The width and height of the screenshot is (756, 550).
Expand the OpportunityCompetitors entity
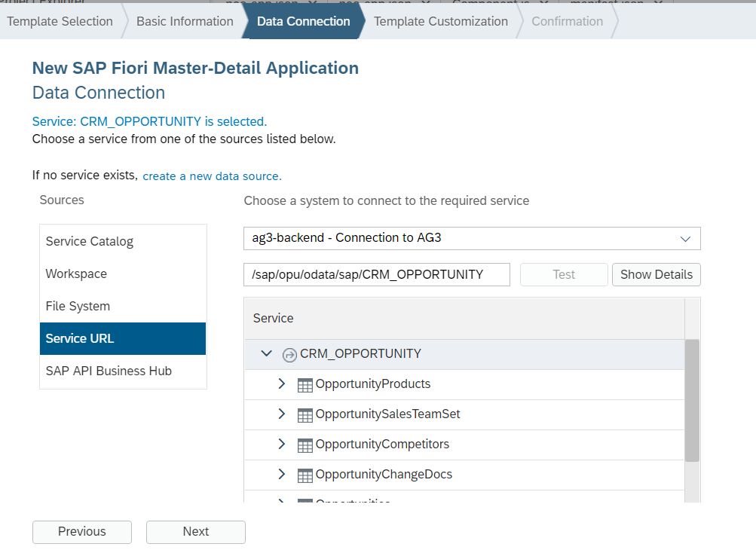282,444
